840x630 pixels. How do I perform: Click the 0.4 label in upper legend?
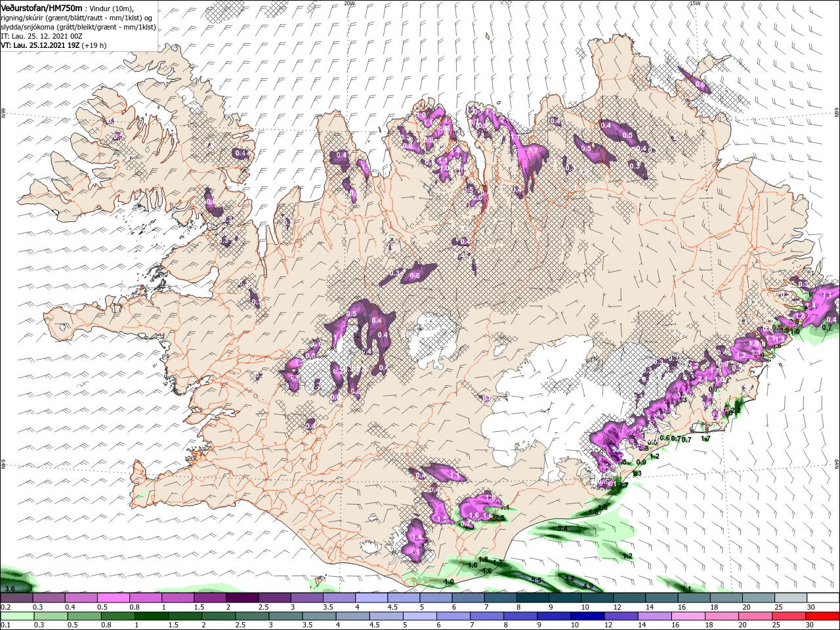coord(70,607)
